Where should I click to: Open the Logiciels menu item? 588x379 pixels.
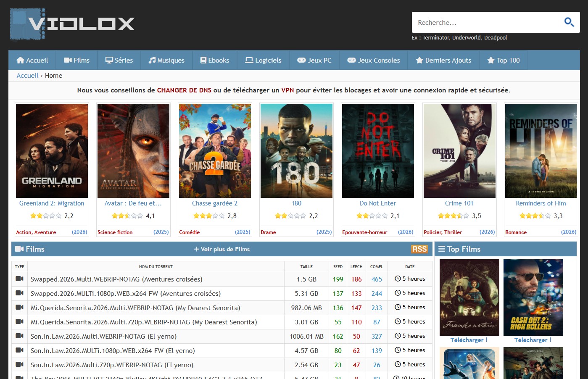pos(263,60)
